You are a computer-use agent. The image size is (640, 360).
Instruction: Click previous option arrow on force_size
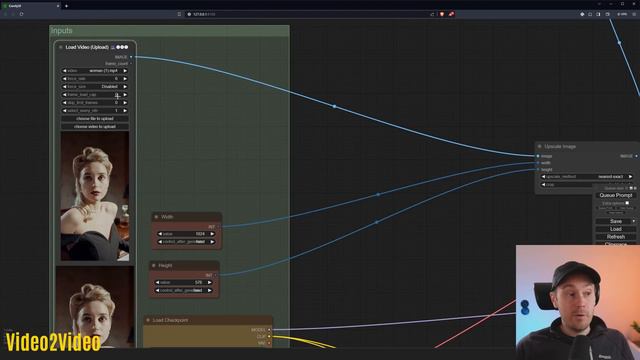pyautogui.click(x=64, y=87)
